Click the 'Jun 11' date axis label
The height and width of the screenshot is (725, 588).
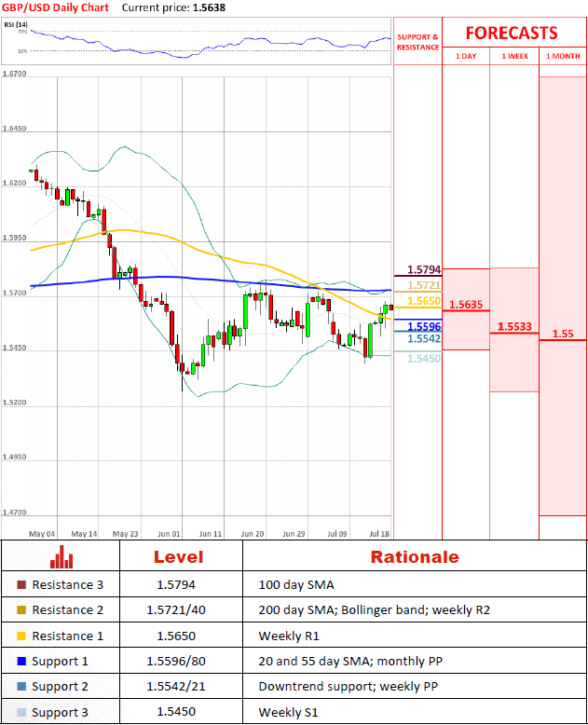click(x=211, y=534)
